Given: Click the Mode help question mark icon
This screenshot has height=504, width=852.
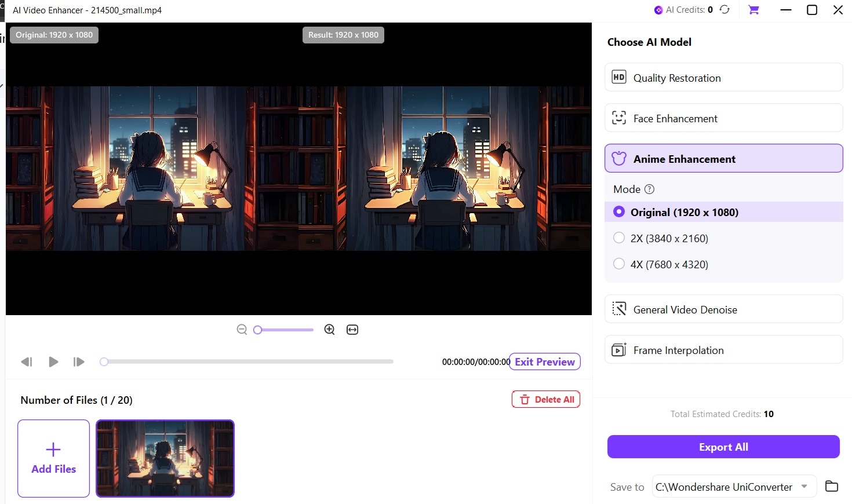Looking at the screenshot, I should click(x=650, y=189).
